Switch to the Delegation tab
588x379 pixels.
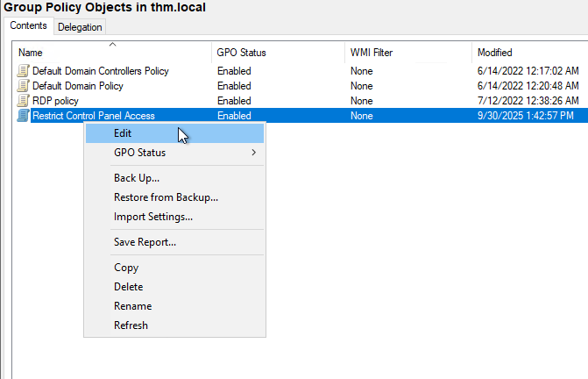(80, 27)
